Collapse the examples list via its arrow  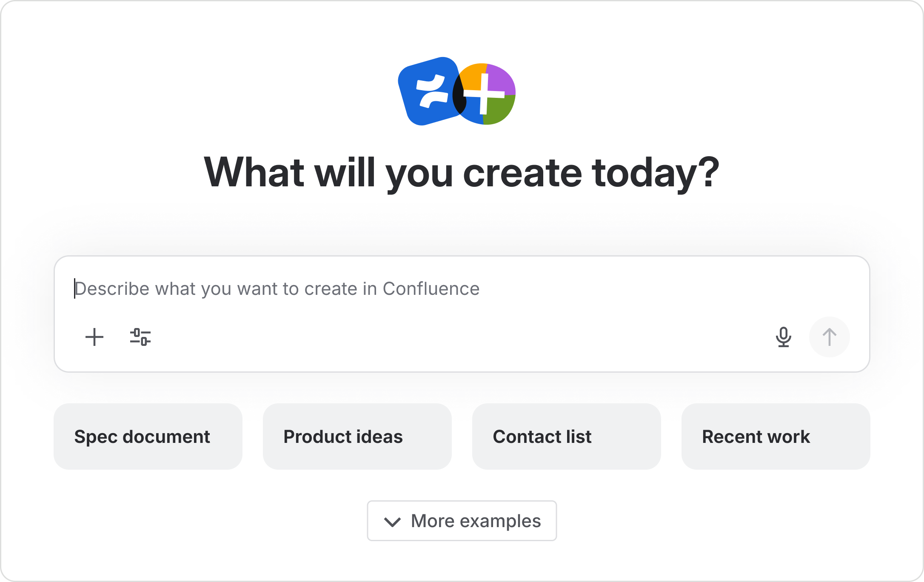(x=393, y=522)
